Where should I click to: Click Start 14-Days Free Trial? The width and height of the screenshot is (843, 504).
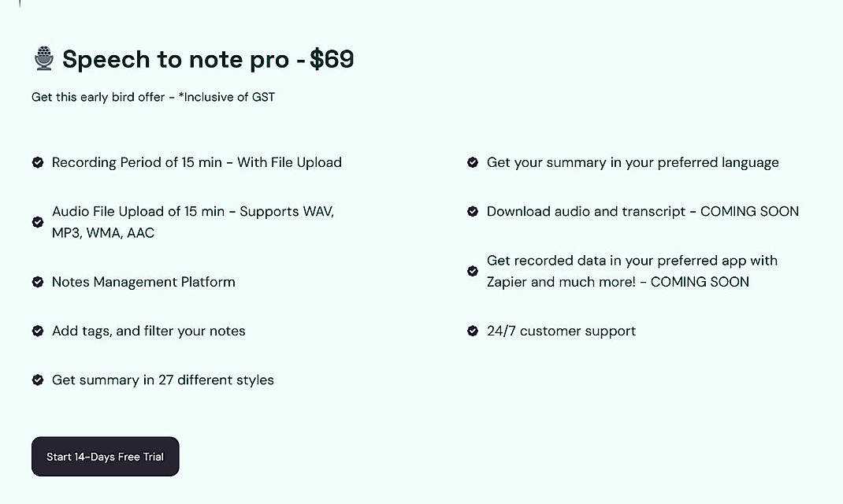click(x=105, y=456)
